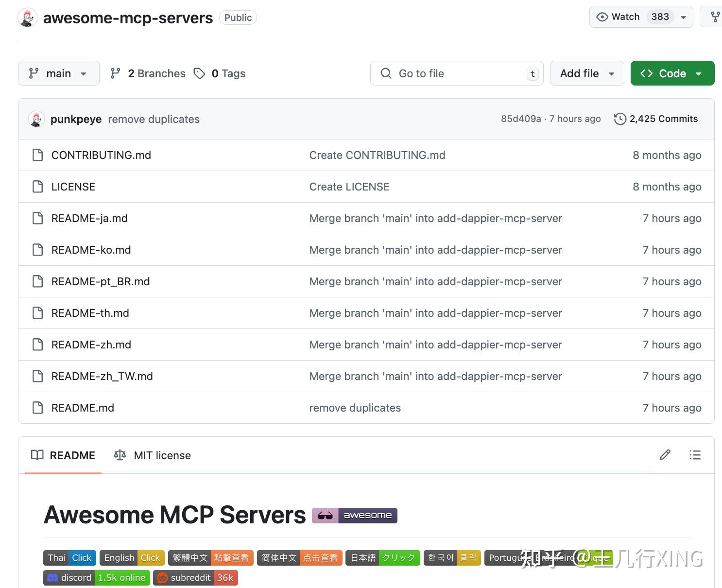Click the subreddit Reddit badge icon
This screenshot has height=588, width=722.
[x=163, y=578]
